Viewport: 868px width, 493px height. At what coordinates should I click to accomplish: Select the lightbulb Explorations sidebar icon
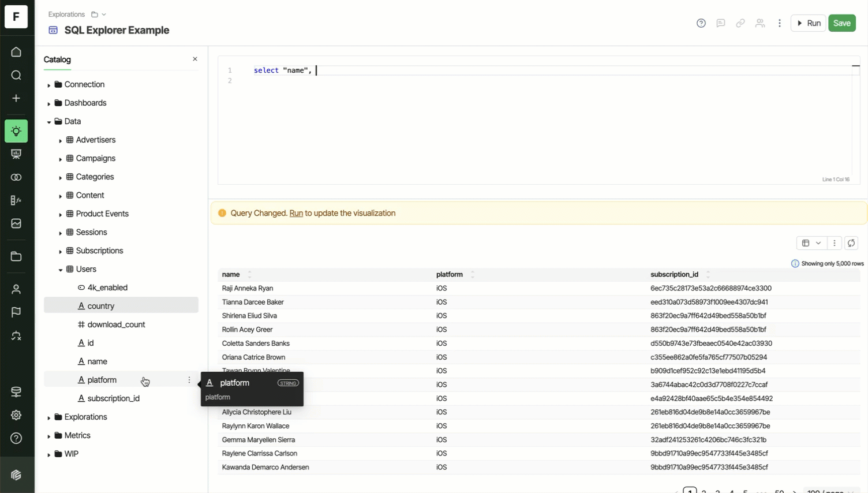[x=16, y=131]
